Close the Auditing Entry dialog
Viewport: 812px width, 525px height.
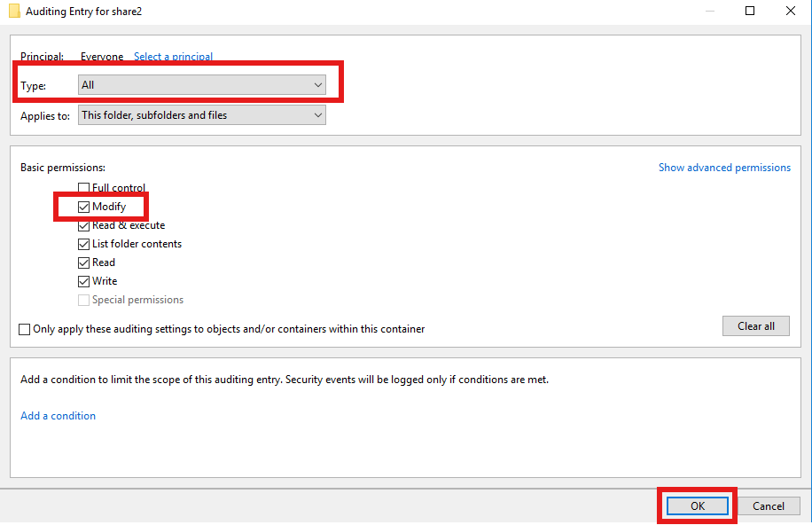(791, 12)
